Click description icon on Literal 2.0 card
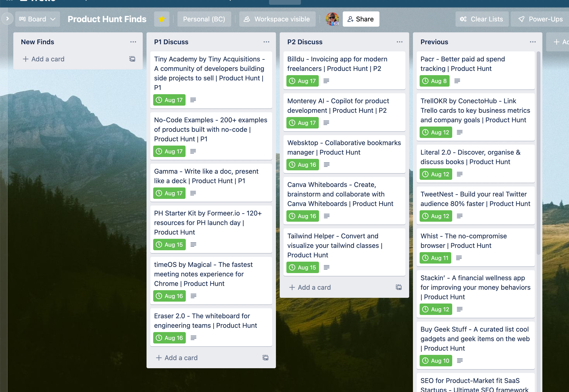The width and height of the screenshot is (569, 392). tap(460, 174)
